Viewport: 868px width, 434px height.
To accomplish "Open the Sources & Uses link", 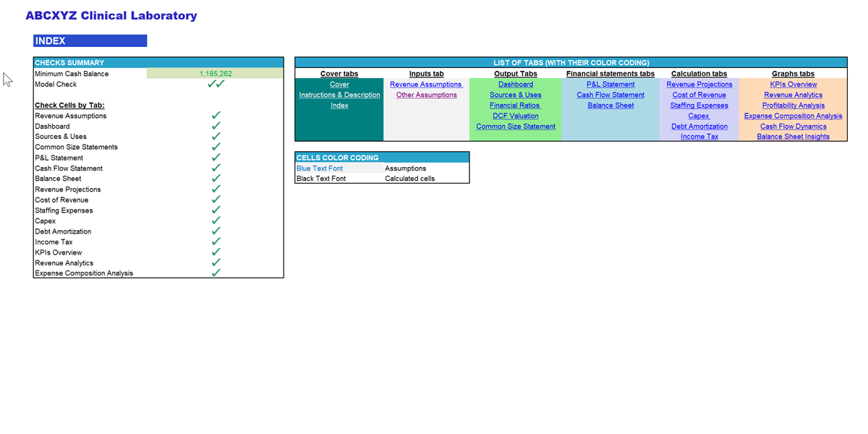I will [515, 95].
